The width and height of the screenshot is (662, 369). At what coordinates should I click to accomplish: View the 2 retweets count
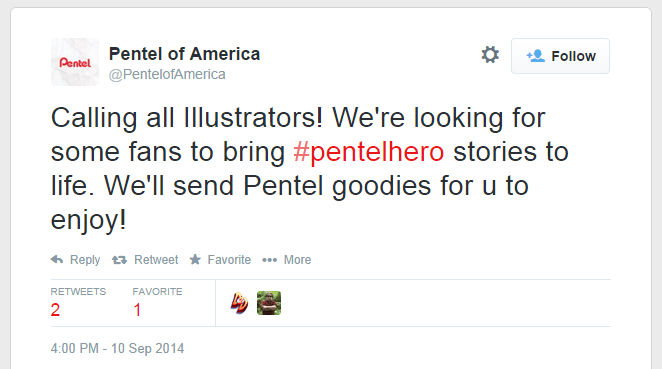55,310
